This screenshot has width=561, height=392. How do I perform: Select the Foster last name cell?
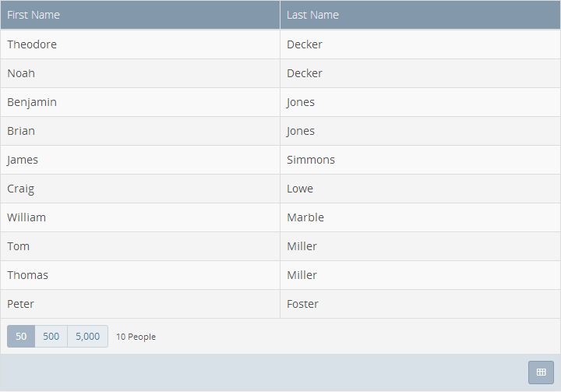(420, 304)
